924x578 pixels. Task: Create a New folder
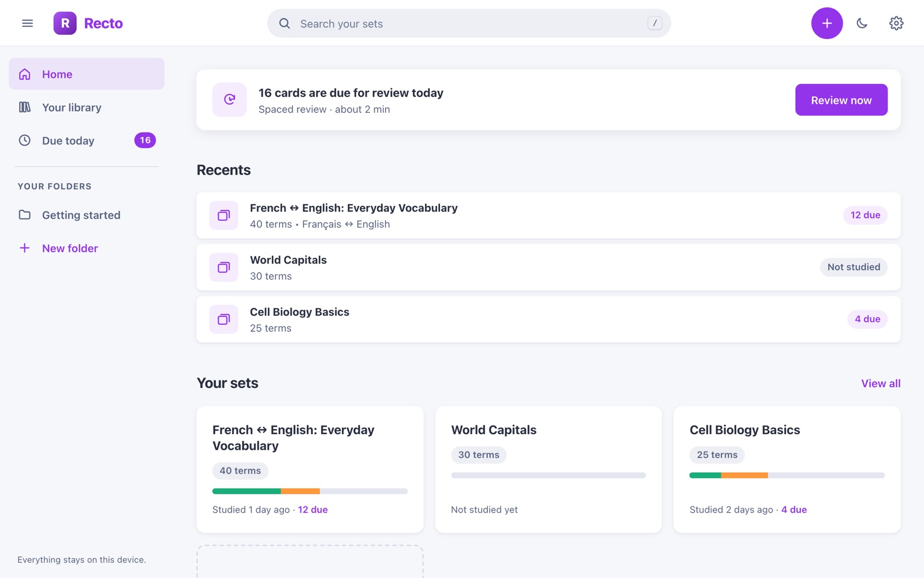[87, 248]
